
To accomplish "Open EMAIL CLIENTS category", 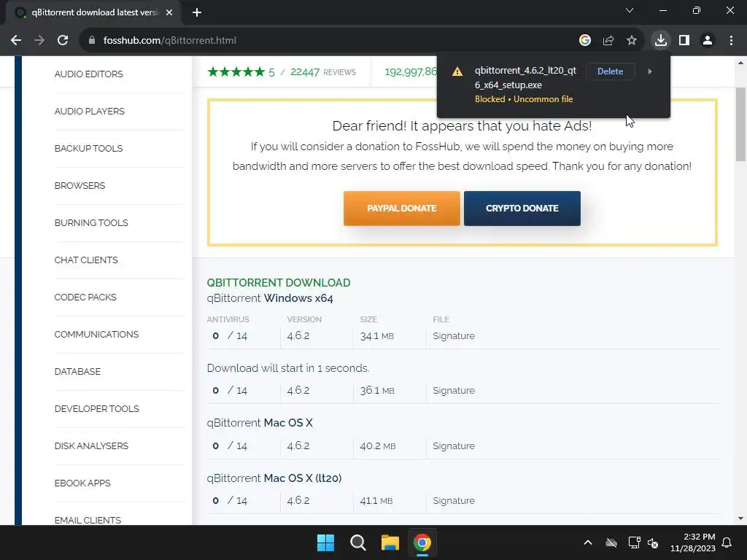I will point(88,520).
